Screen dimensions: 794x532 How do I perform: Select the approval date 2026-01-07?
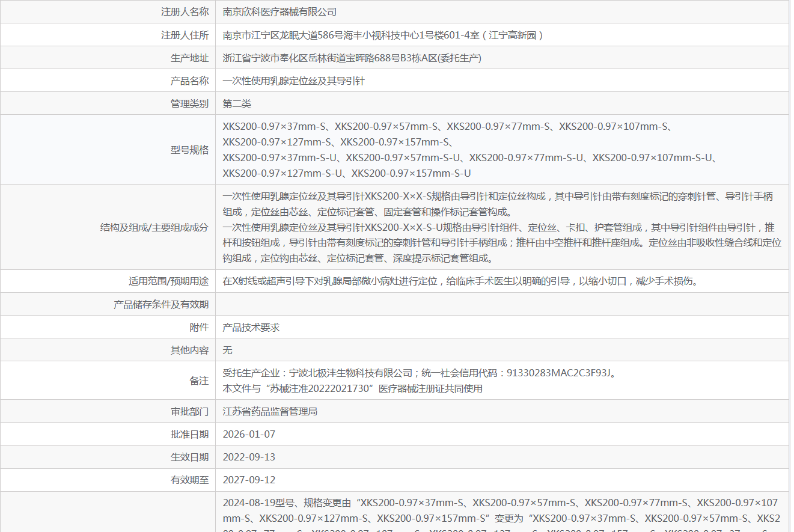249,434
